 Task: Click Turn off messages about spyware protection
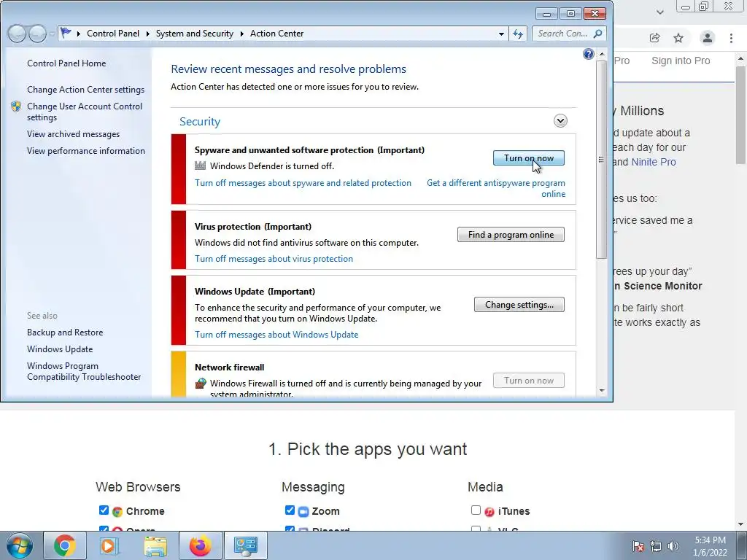coord(303,183)
